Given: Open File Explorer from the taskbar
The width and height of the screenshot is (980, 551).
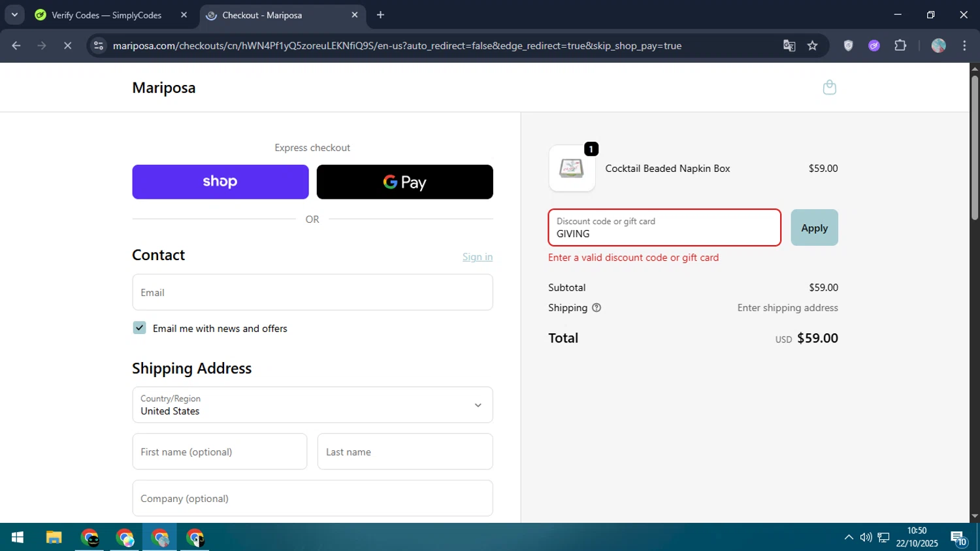Looking at the screenshot, I should (54, 537).
